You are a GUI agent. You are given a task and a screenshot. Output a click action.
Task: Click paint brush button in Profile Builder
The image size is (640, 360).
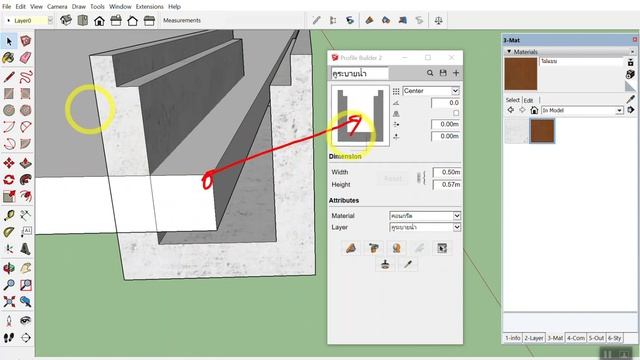pos(385,264)
